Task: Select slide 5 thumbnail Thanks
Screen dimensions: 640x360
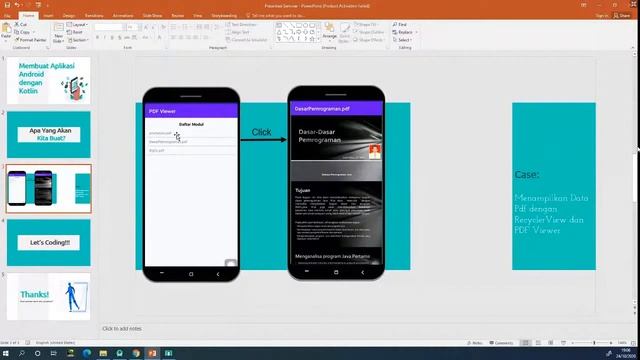Action: tap(49, 296)
